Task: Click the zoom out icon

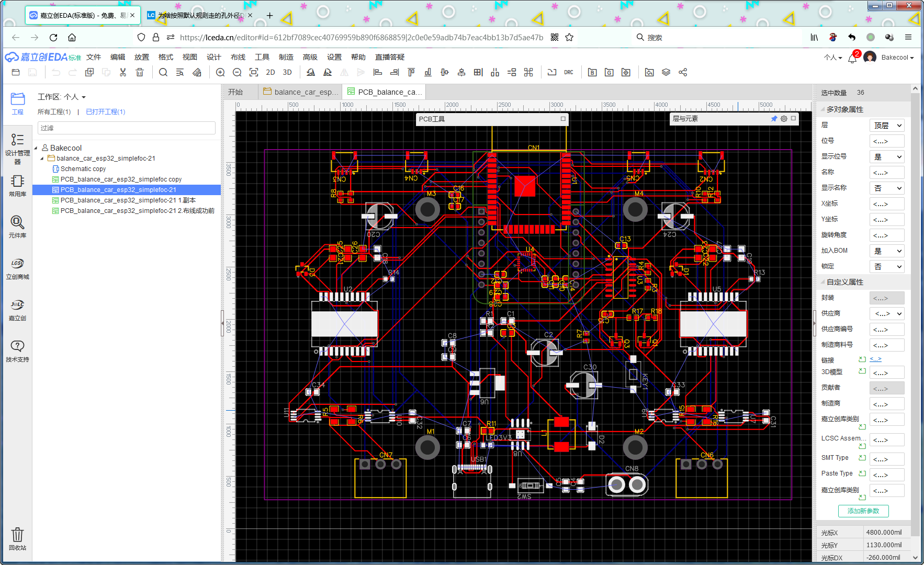Action: click(x=237, y=72)
